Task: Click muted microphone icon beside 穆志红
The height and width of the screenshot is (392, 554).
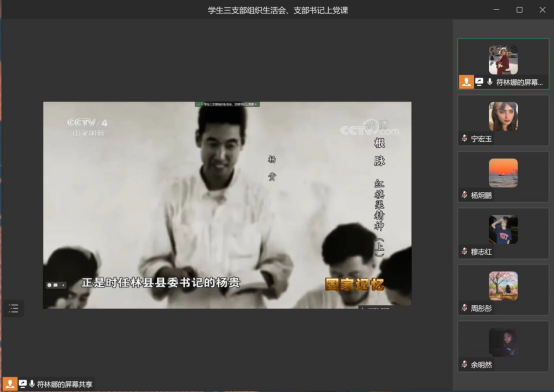Action: (465, 252)
